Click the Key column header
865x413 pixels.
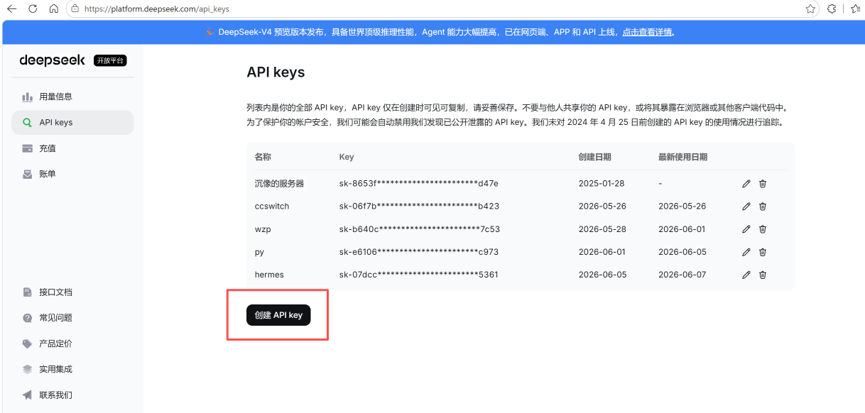click(346, 157)
